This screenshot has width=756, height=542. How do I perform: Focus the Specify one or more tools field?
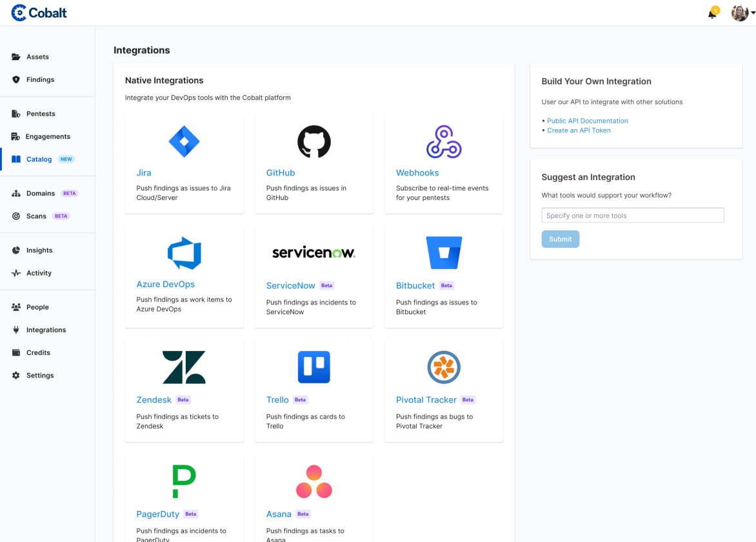[633, 216]
